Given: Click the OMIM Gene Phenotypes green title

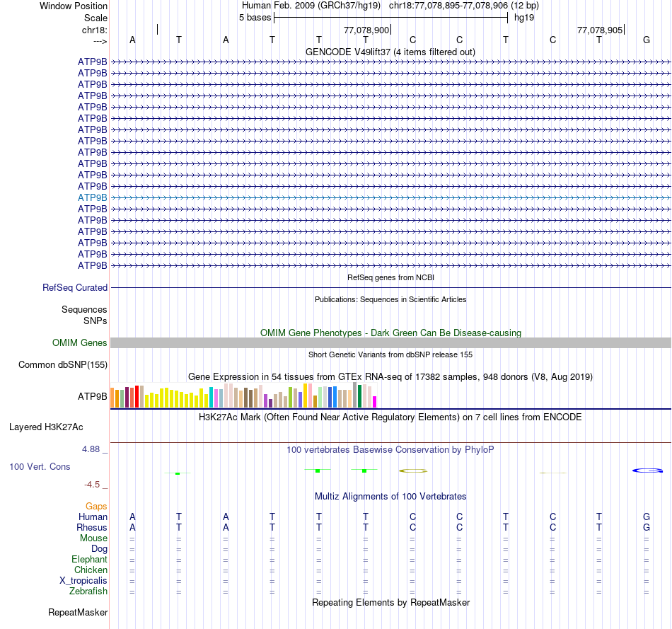Looking at the screenshot, I should (390, 333).
